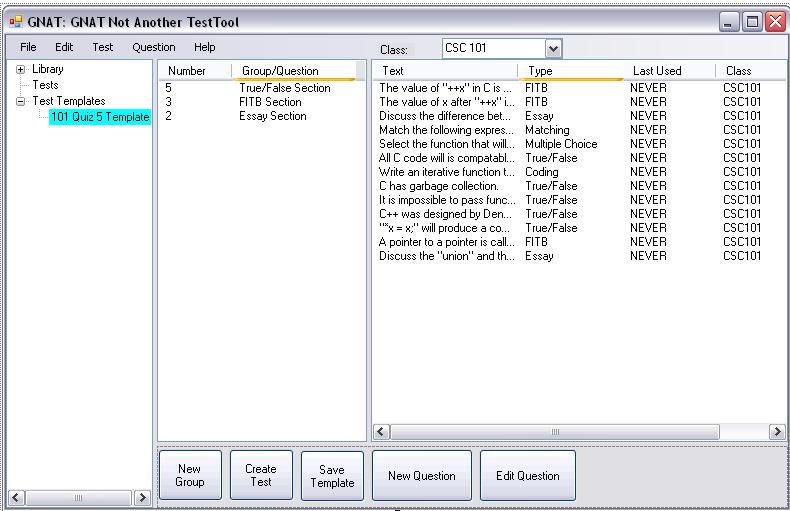Open the Class dropdown showing CSC 101
Screen dimensions: 790x511
point(553,48)
